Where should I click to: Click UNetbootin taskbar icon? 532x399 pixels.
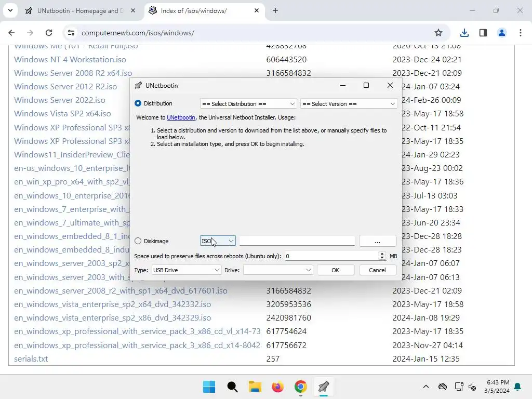(323, 387)
